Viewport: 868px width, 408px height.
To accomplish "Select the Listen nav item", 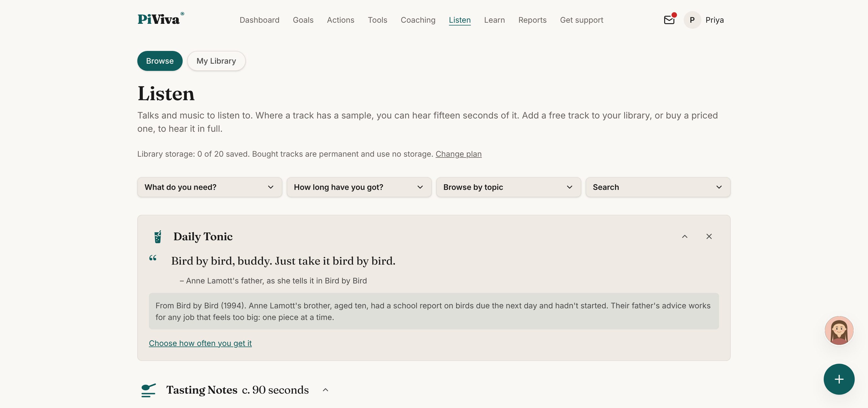I will (460, 20).
